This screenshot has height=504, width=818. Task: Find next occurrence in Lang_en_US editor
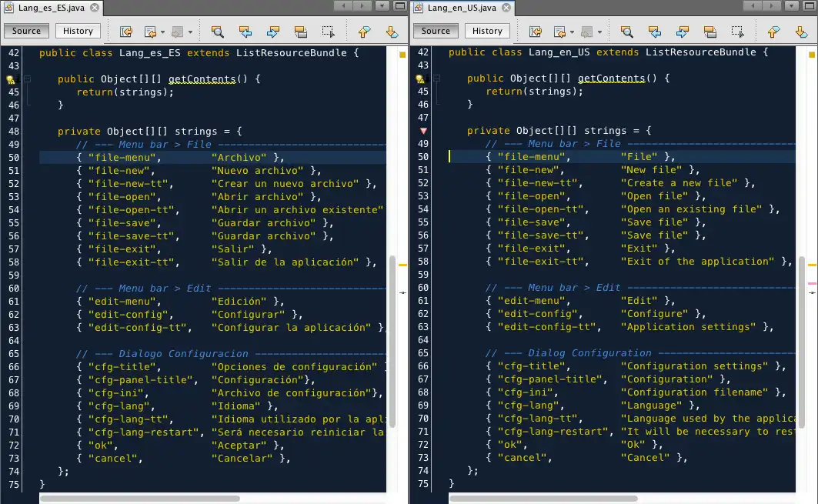coord(683,32)
